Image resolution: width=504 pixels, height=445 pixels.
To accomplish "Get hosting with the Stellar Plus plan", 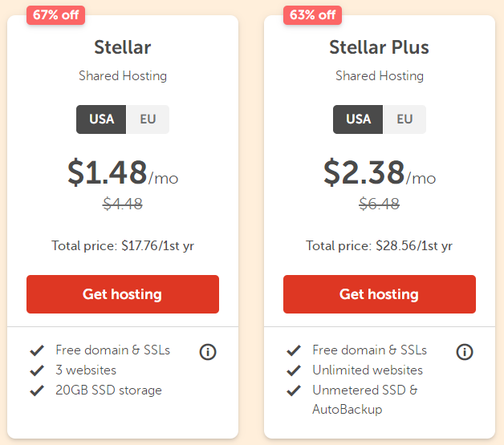I will (x=380, y=294).
